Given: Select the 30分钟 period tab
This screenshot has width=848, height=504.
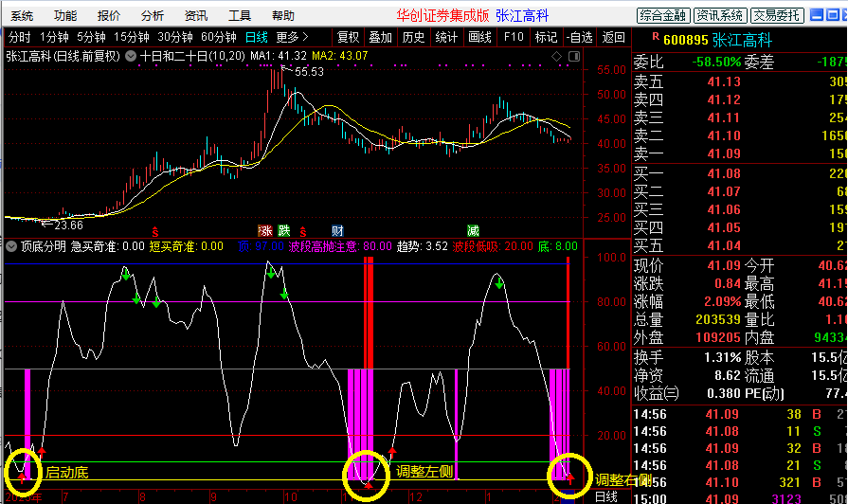Looking at the screenshot, I should (x=174, y=37).
